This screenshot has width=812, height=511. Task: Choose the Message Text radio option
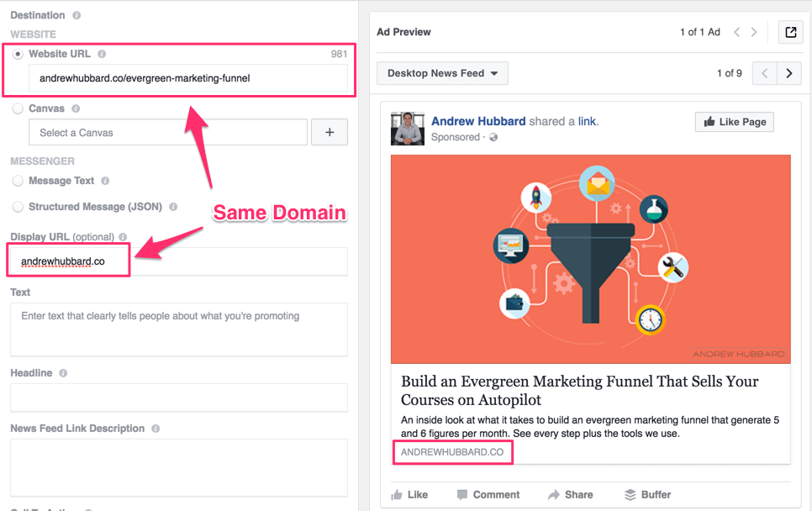18,181
